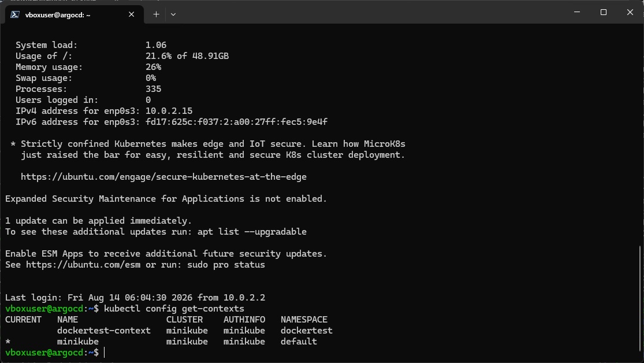Click the kubectl config get-contexts command text

(174, 309)
